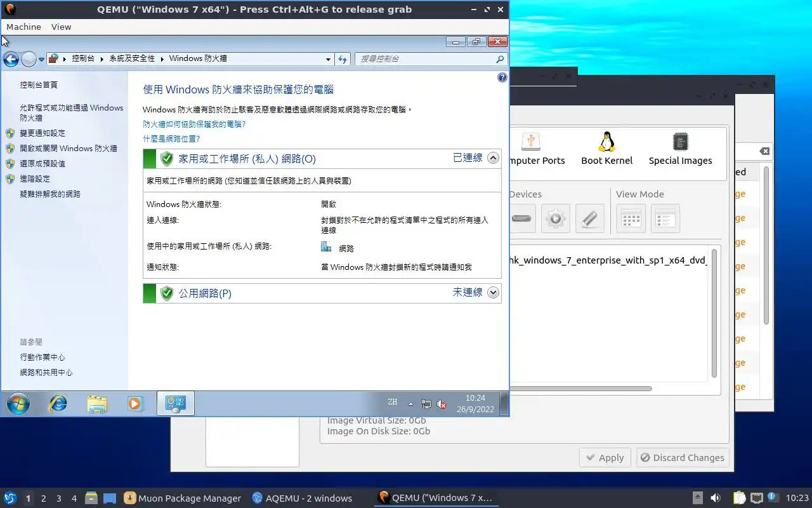Click 控制台 breadcrumb in address bar
The image size is (812, 508).
coord(82,58)
